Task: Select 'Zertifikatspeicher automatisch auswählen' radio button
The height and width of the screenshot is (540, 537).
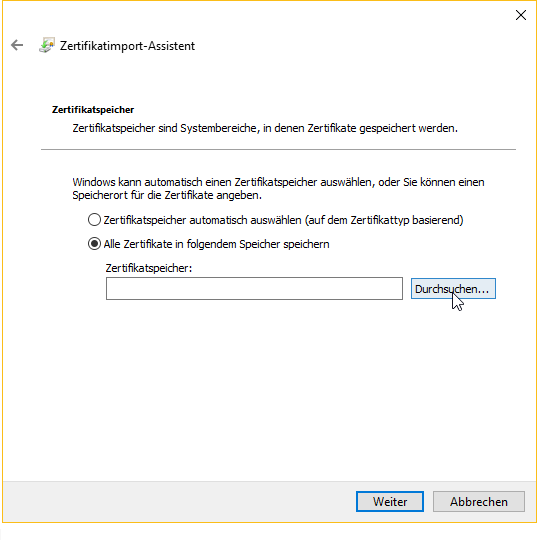Action: [x=94, y=220]
